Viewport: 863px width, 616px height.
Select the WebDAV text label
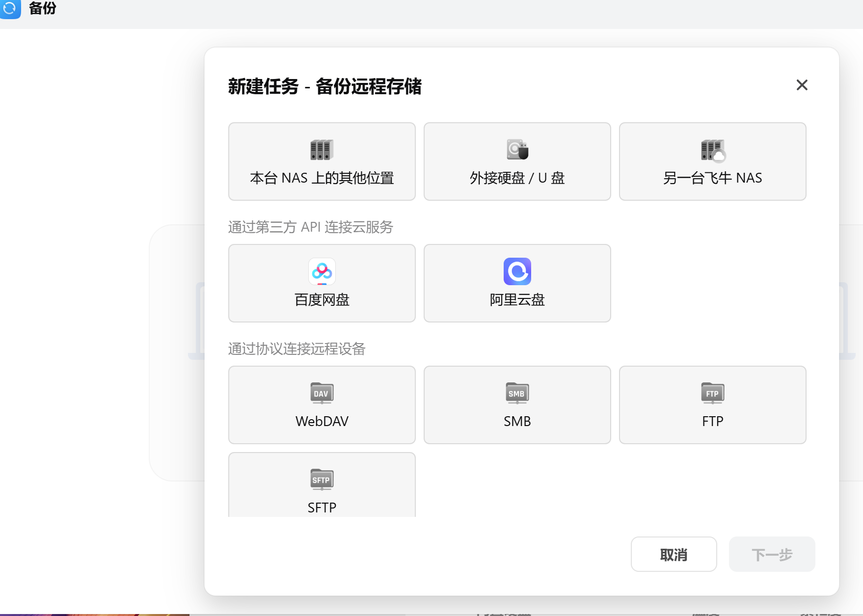click(x=322, y=422)
